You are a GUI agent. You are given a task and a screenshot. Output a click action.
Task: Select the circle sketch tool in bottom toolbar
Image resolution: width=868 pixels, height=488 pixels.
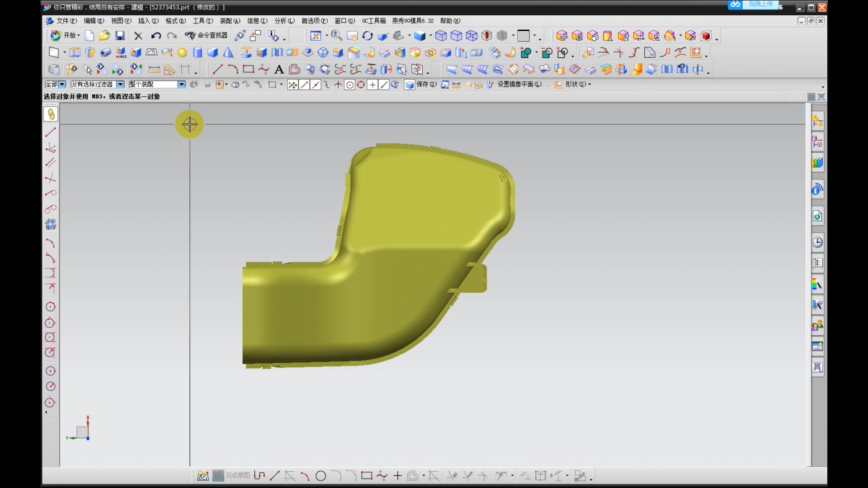pyautogui.click(x=321, y=476)
